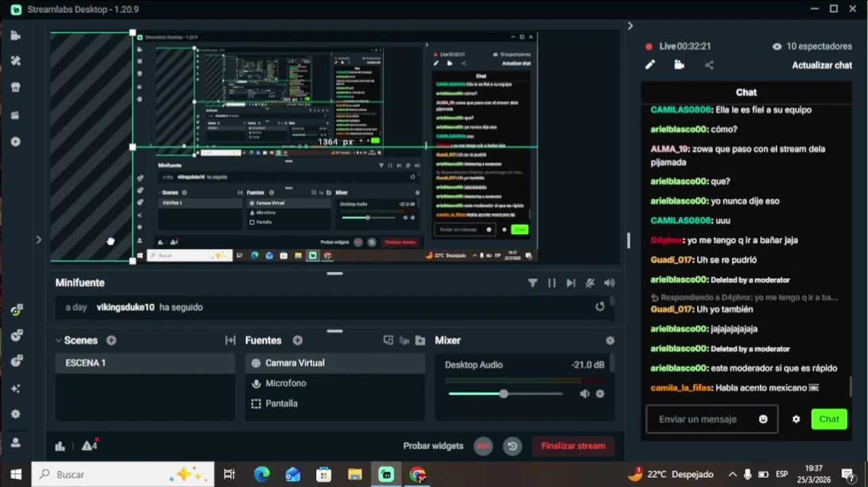Viewport: 868px width, 487px height.
Task: Click camila_la_fifas username in chat
Action: 681,388
